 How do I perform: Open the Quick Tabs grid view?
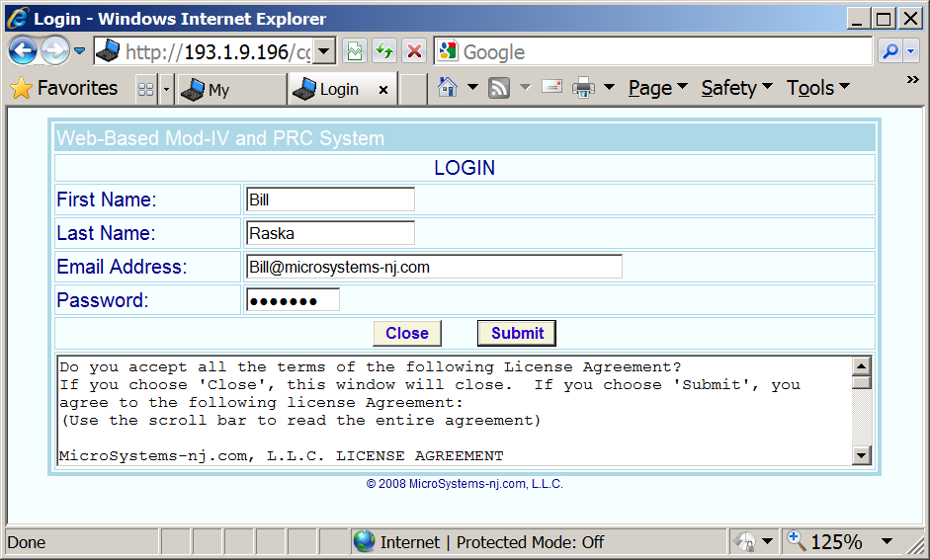(145, 89)
